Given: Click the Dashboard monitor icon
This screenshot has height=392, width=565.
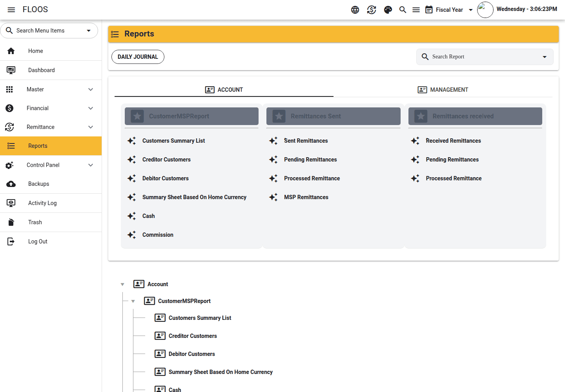Looking at the screenshot, I should [x=11, y=70].
